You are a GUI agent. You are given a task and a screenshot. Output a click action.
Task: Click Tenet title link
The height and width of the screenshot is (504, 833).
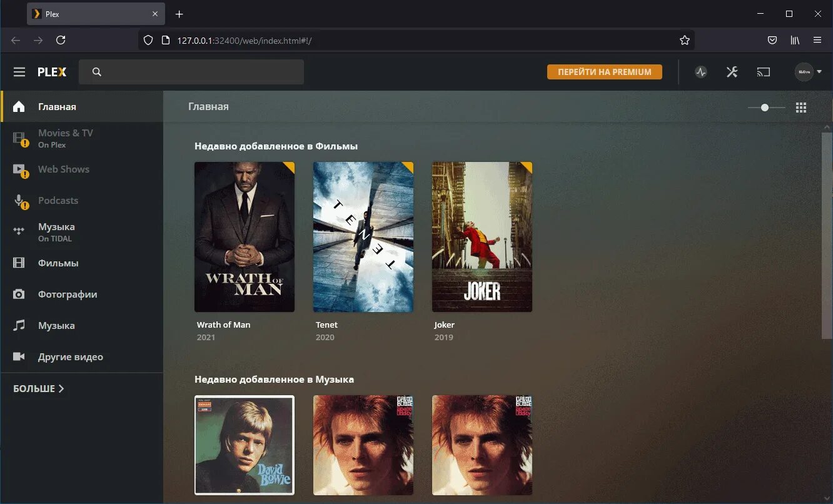(x=326, y=325)
